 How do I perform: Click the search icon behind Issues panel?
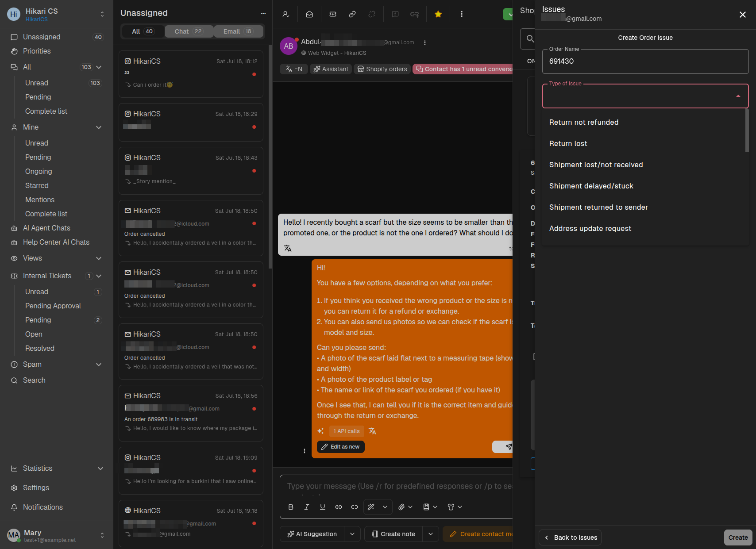coord(530,39)
